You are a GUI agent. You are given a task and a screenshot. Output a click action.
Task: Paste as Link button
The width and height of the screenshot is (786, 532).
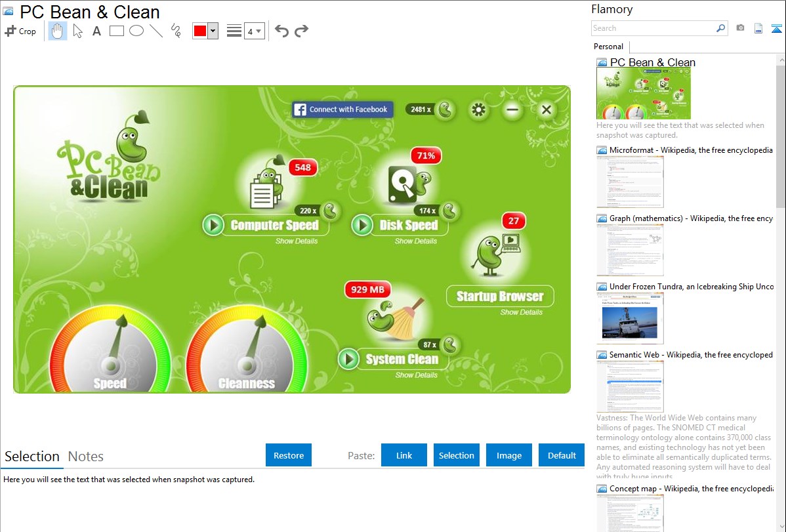tap(404, 455)
